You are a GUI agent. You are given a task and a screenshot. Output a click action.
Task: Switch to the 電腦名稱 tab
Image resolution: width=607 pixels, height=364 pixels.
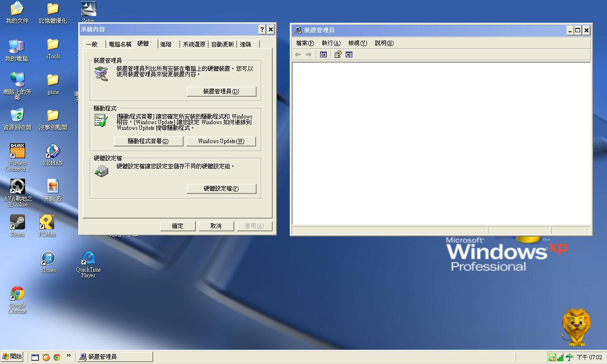point(120,44)
